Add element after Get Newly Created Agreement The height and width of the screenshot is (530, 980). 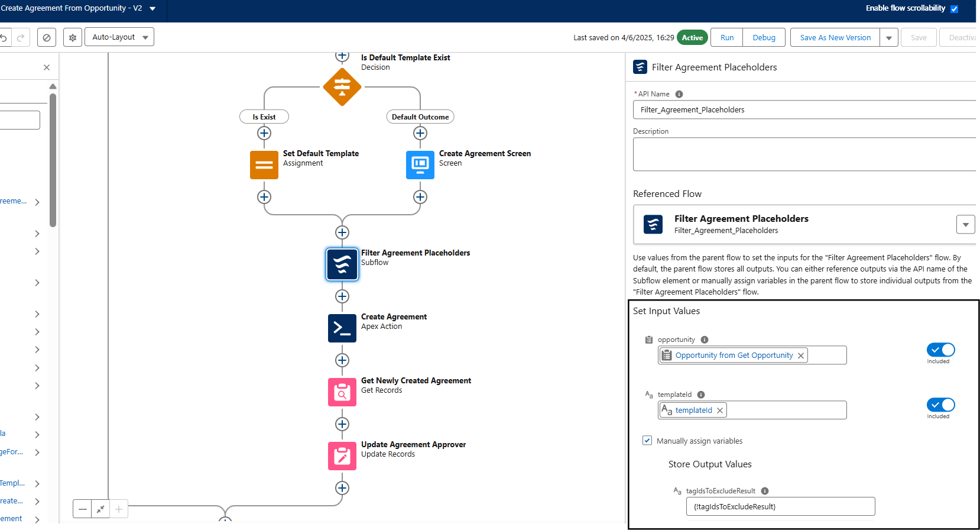point(342,424)
